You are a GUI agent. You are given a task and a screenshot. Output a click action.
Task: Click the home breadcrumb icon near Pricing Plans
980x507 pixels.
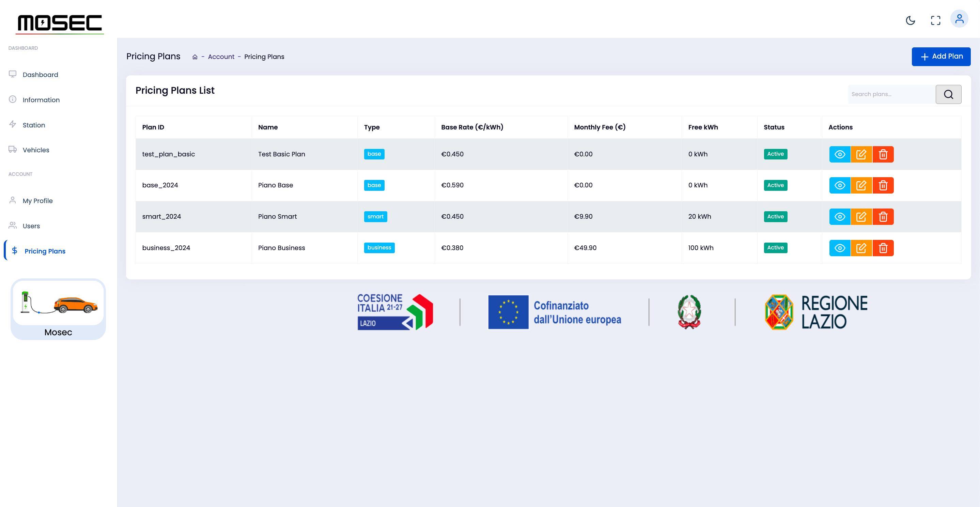pos(195,56)
